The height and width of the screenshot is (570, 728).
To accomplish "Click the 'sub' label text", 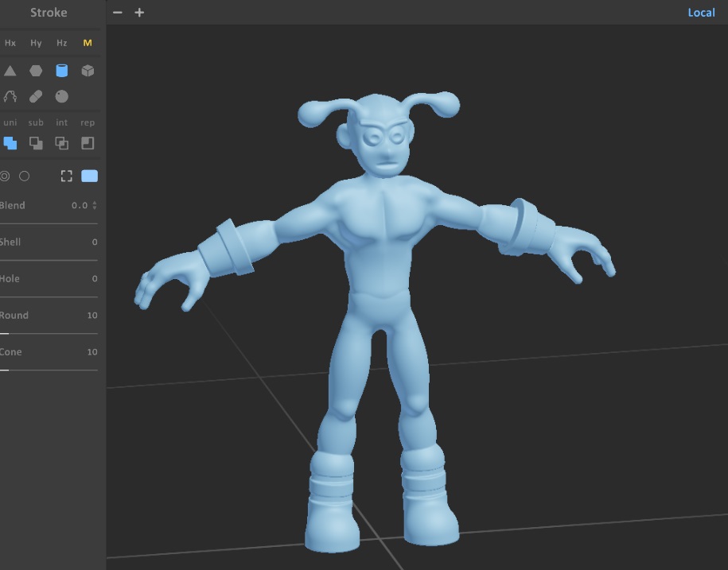I will click(36, 122).
